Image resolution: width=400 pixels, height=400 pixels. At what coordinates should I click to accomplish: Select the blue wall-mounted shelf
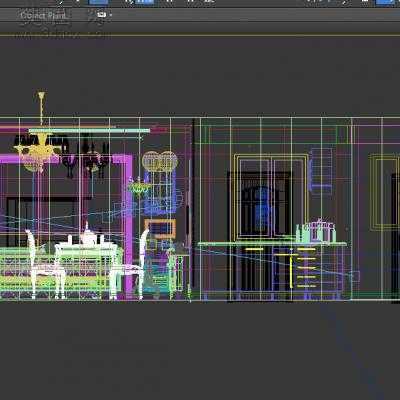[x=321, y=171]
